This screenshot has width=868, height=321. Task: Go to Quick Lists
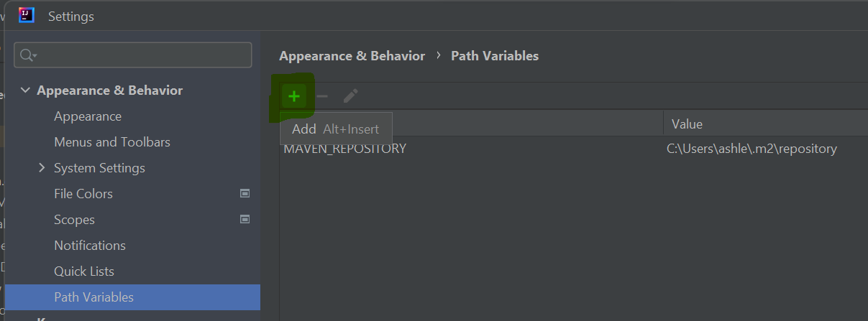84,271
